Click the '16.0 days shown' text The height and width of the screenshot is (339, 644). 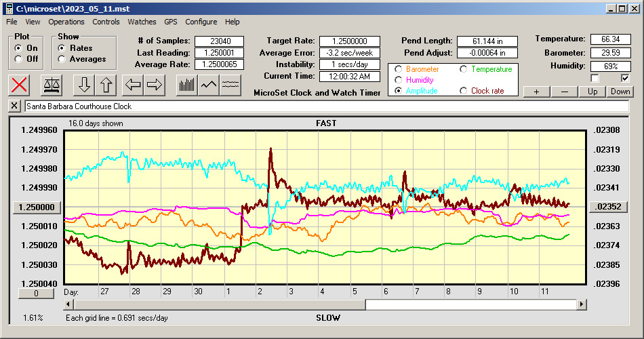[96, 123]
